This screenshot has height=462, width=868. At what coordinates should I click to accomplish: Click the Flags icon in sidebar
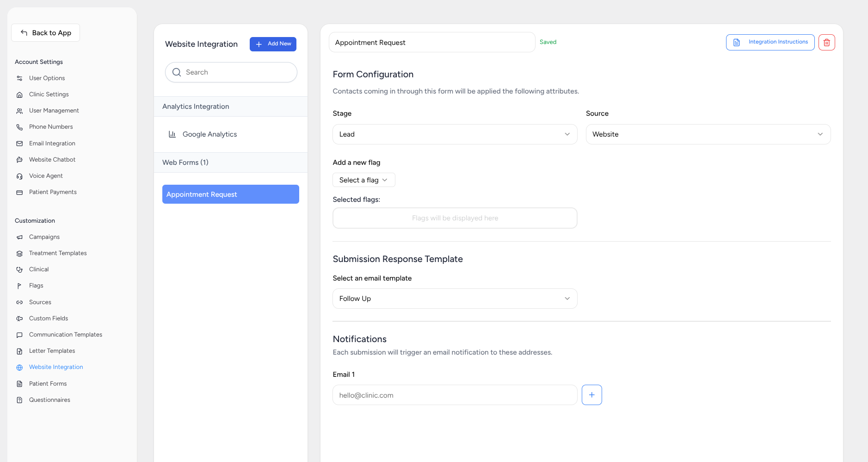point(19,286)
